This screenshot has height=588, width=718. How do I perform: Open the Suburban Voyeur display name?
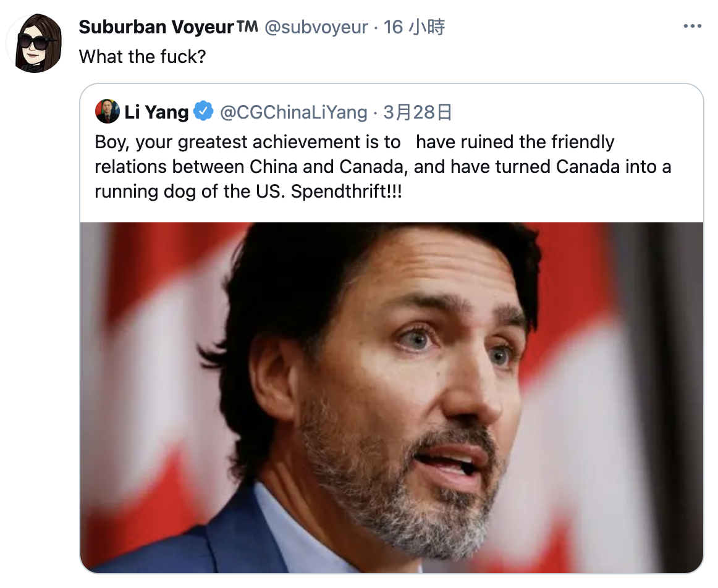[x=156, y=27]
